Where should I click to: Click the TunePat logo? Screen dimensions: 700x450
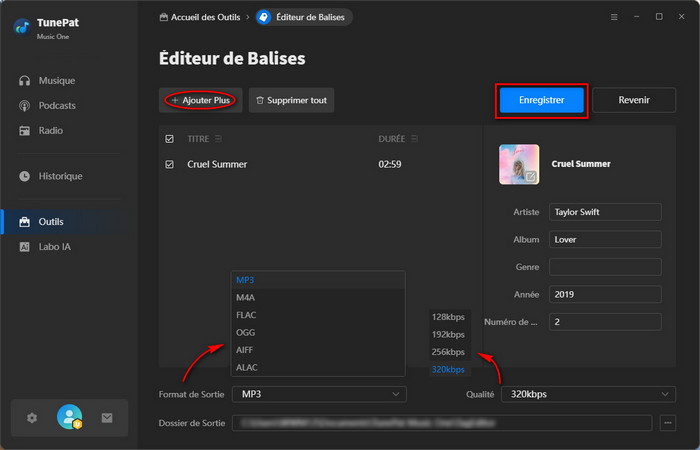click(x=22, y=28)
